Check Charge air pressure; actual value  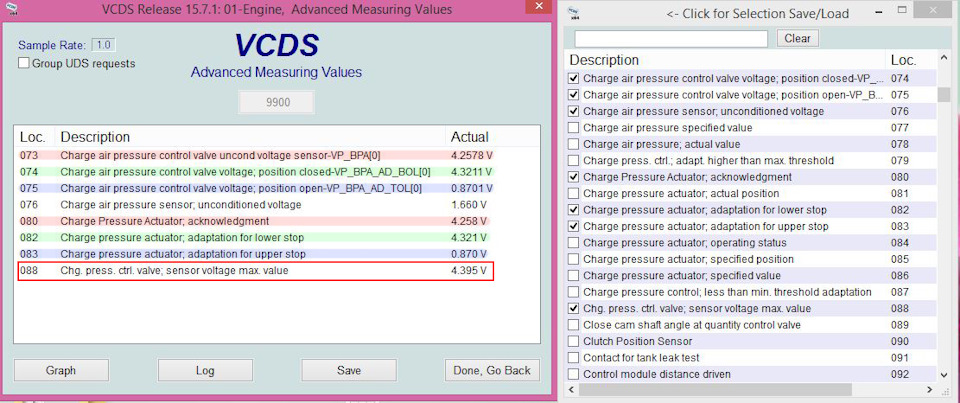click(573, 145)
